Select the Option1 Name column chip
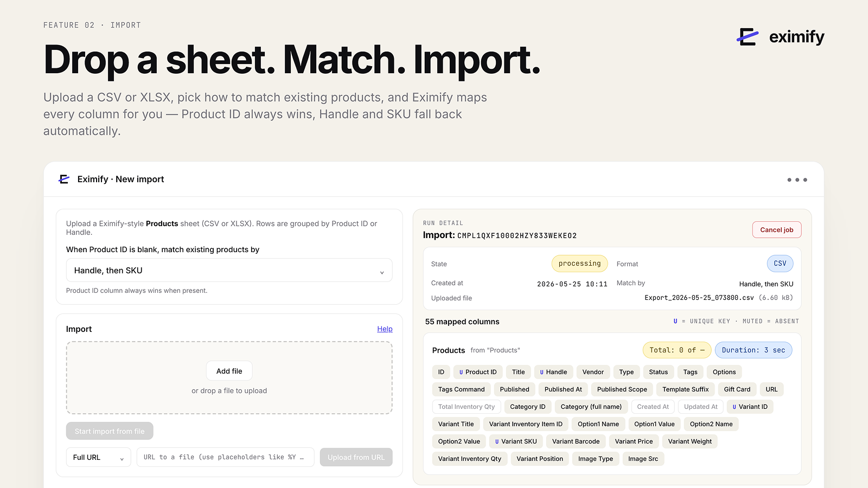The width and height of the screenshot is (868, 488). tap(598, 424)
